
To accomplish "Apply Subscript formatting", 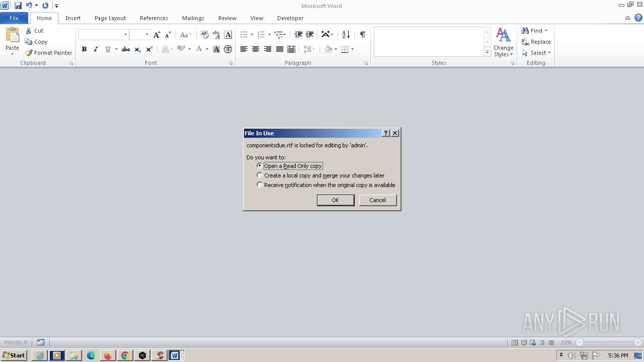I will [x=138, y=49].
